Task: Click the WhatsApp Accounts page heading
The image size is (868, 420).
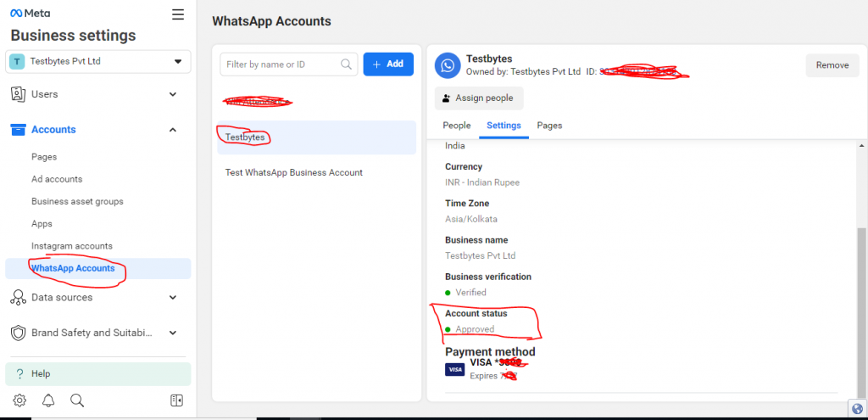Action: click(x=272, y=21)
